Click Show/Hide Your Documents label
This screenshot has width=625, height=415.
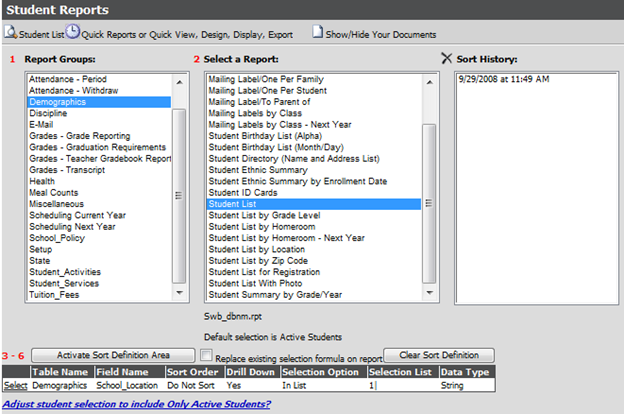381,35
